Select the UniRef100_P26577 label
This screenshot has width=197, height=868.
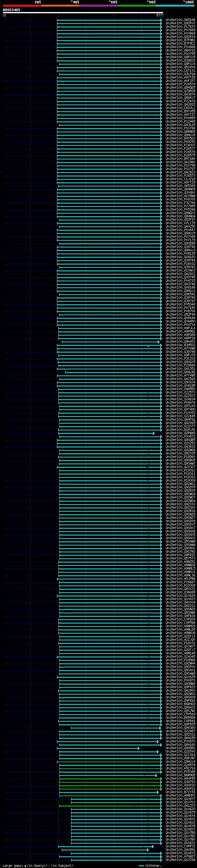tap(180, 149)
